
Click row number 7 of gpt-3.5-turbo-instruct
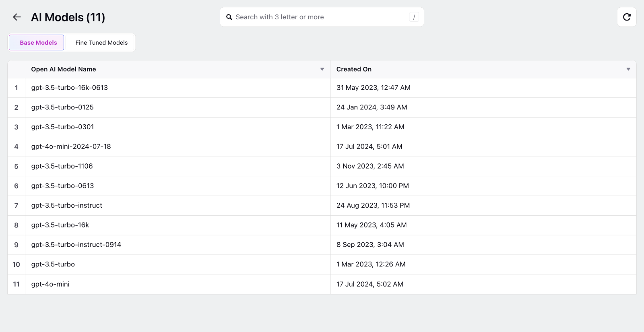coord(16,206)
